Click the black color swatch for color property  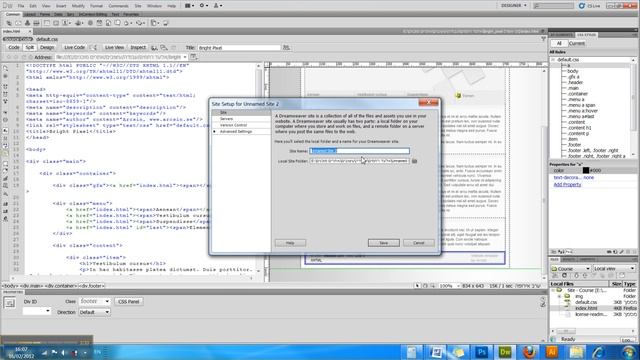(586, 170)
